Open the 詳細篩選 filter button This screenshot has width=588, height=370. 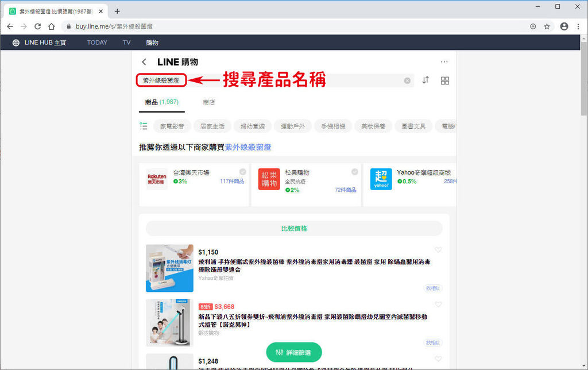coord(294,352)
